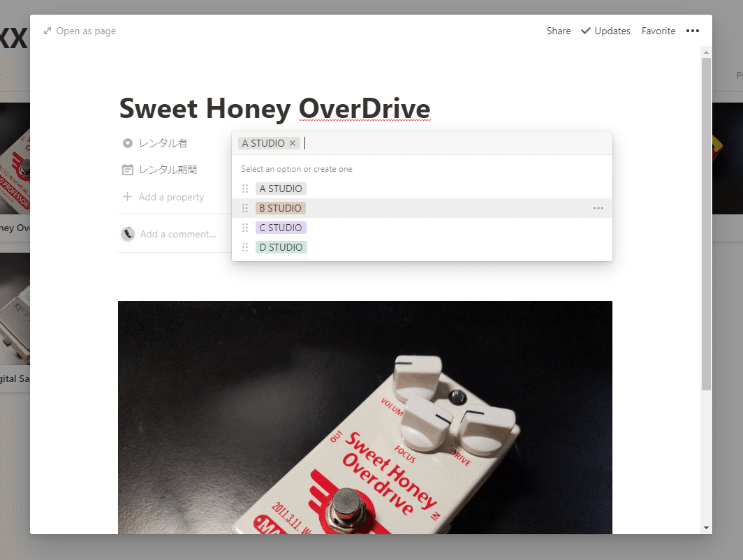This screenshot has height=560, width=743.
Task: Click drag handle beside A STUDIO option
Action: point(245,189)
